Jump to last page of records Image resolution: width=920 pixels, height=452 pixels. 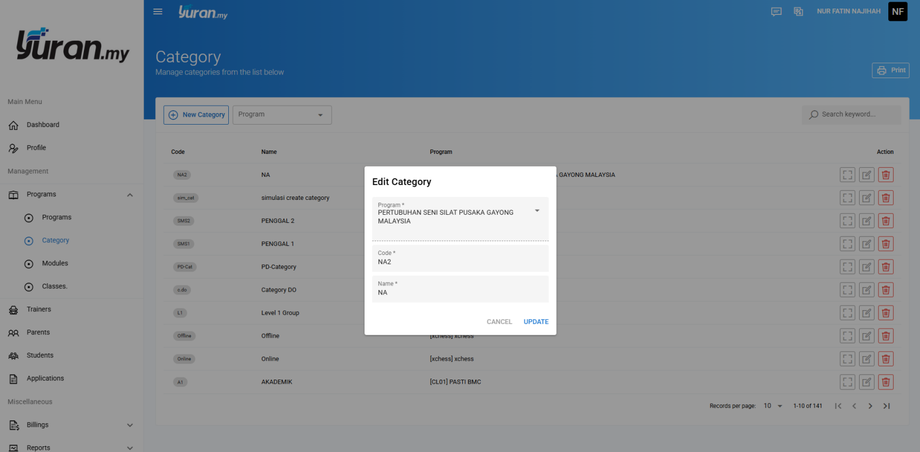[886, 406]
